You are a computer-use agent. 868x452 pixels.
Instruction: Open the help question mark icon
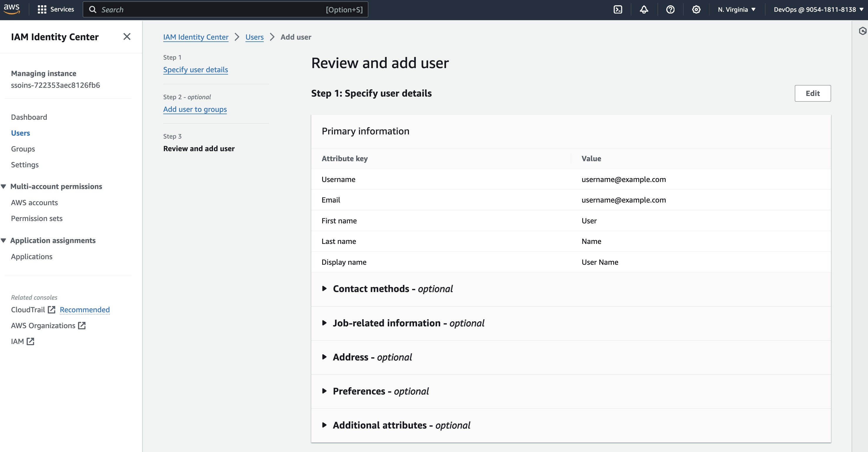click(670, 9)
